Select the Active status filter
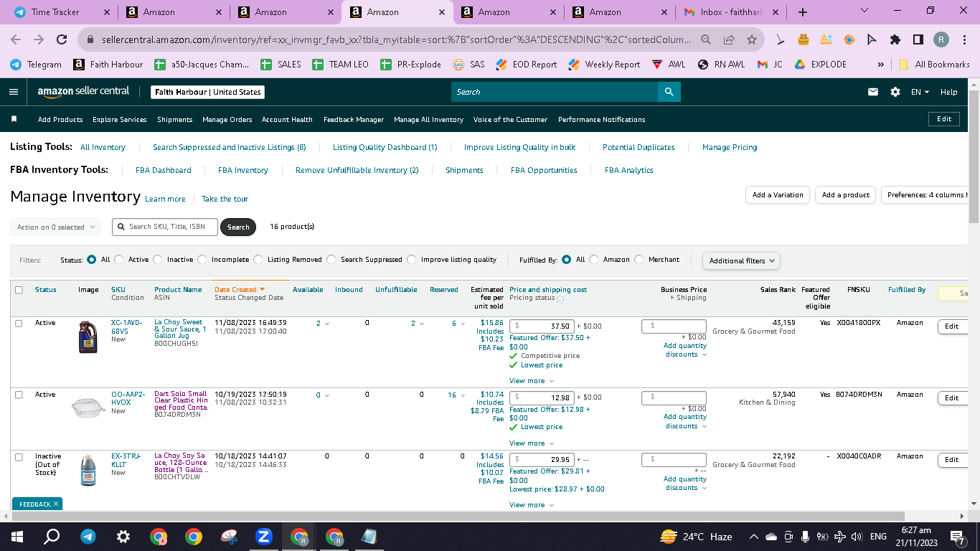Image resolution: width=980 pixels, height=551 pixels. pyautogui.click(x=119, y=260)
